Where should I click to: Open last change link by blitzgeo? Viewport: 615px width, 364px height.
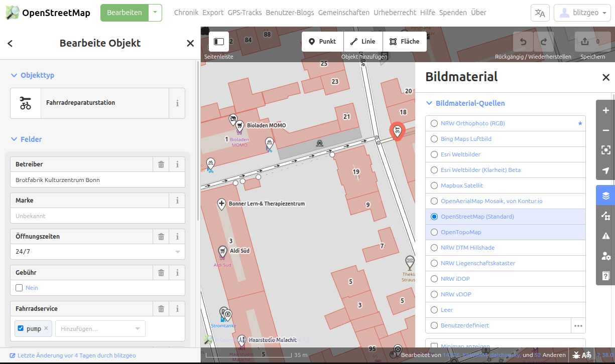pyautogui.click(x=76, y=355)
